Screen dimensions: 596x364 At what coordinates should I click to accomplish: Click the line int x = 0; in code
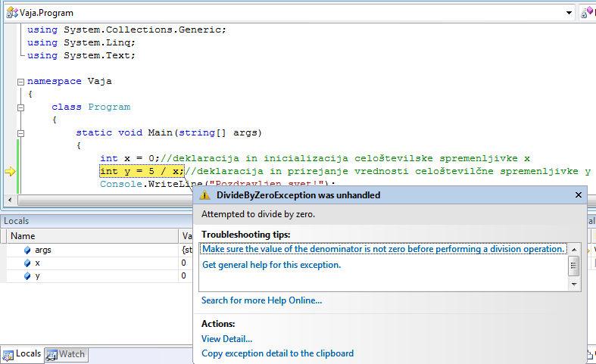coord(129,158)
